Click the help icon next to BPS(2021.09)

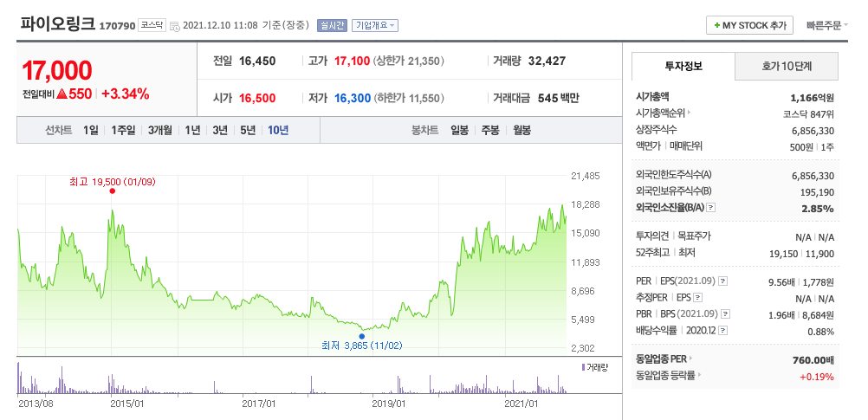coord(725,313)
